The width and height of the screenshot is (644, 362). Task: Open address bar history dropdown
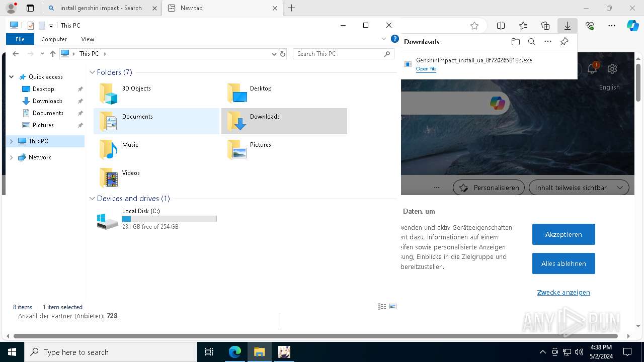[x=274, y=54]
